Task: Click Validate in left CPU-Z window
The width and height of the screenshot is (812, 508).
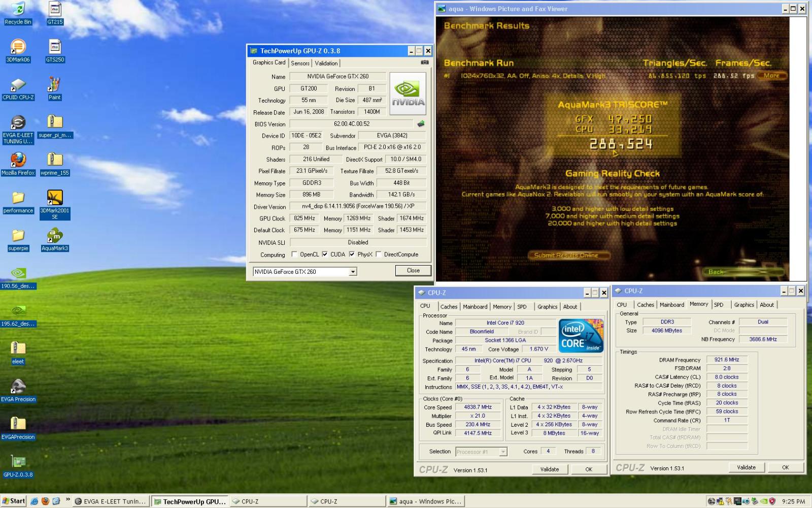Action: point(550,469)
